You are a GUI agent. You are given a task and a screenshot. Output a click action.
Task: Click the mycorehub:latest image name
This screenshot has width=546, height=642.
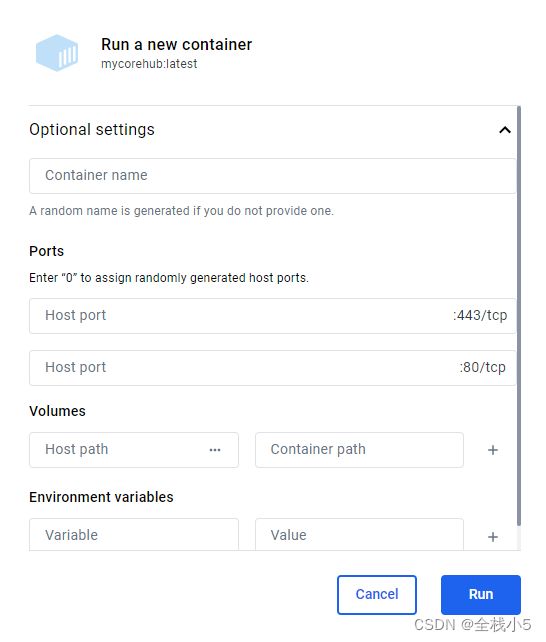pos(149,64)
